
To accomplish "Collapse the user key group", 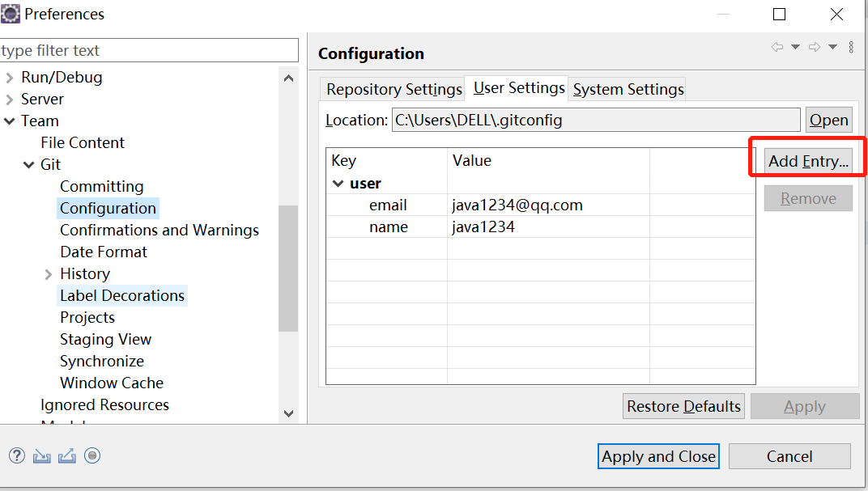I will 338,184.
